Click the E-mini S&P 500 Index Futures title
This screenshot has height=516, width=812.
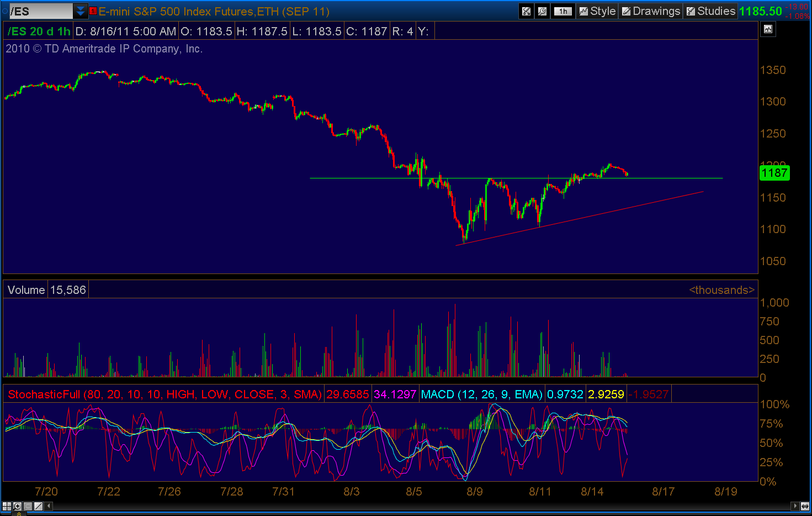click(x=214, y=11)
